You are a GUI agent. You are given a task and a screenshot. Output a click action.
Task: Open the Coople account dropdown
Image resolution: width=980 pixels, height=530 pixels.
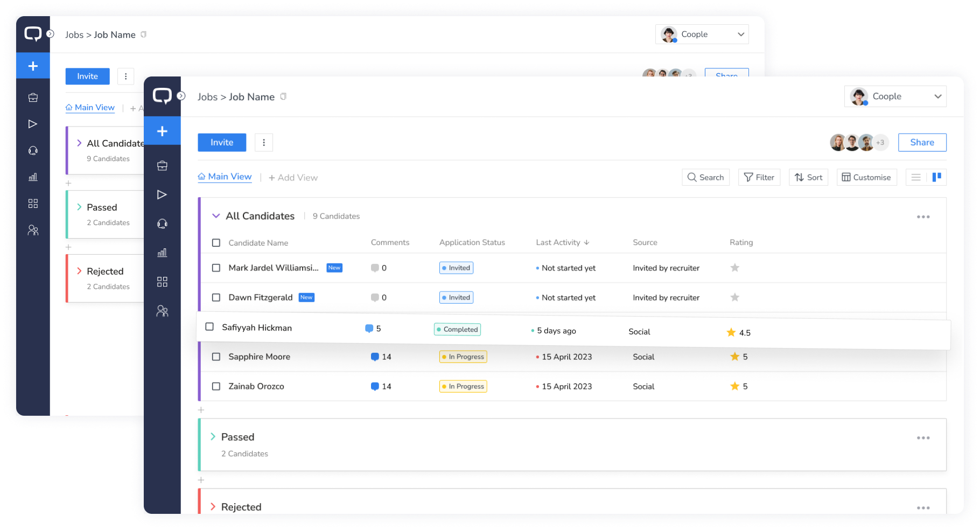click(x=895, y=96)
